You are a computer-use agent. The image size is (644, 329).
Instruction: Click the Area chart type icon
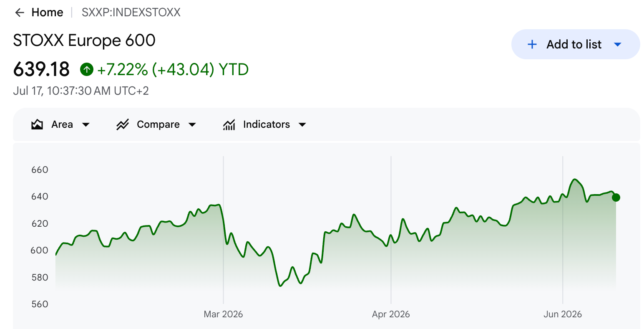(x=37, y=124)
